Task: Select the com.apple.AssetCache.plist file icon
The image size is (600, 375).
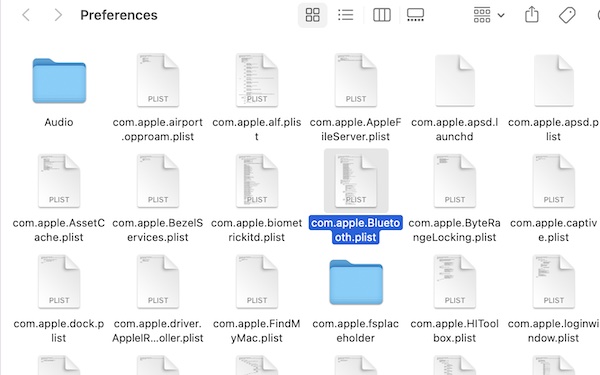Action: point(59,181)
